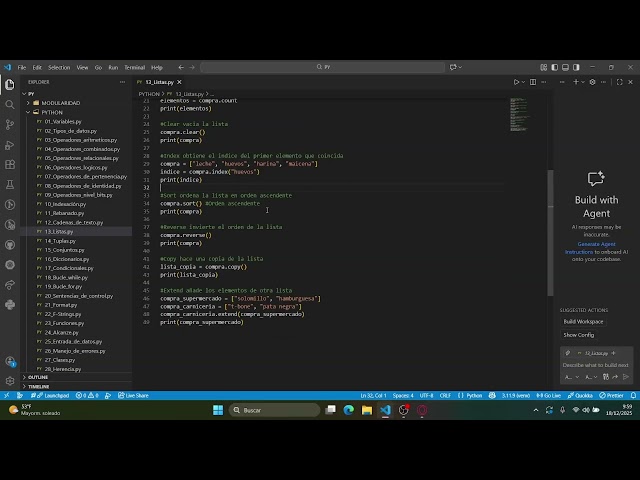Open Live Share in status bar

click(133, 396)
